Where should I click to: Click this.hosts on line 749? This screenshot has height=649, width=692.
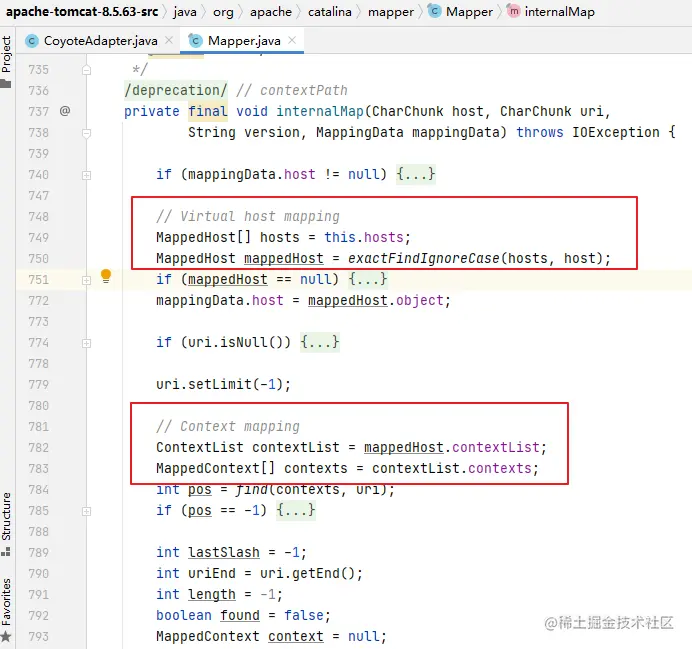[x=364, y=237]
